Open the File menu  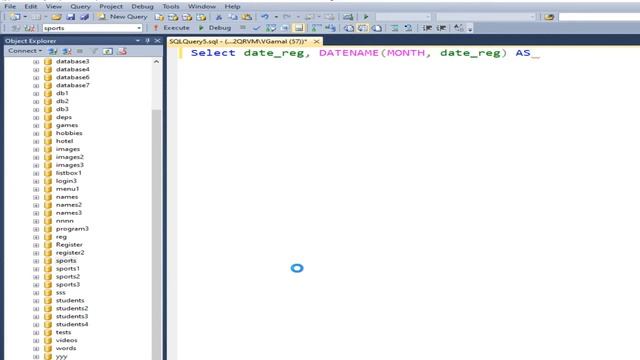[10, 7]
